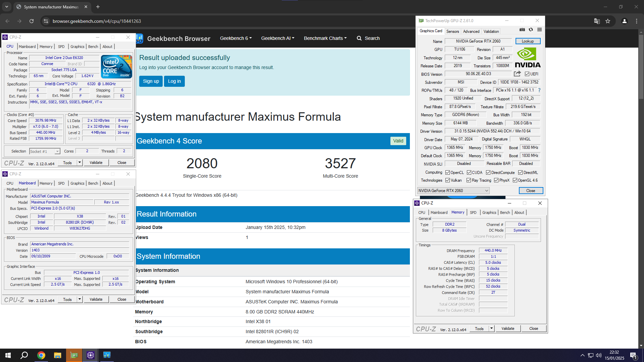Open the Socket #1 selection dropdown
Viewport: 644px width, 362px height.
pyautogui.click(x=45, y=152)
